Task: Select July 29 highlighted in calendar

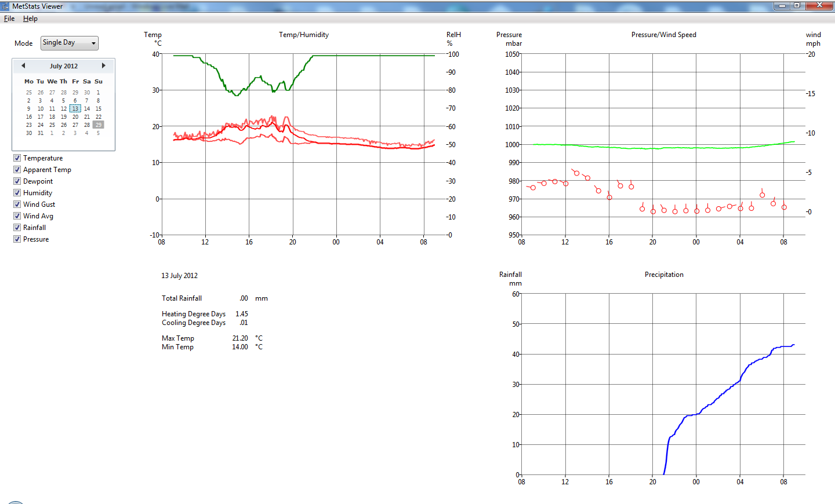Action: point(99,125)
